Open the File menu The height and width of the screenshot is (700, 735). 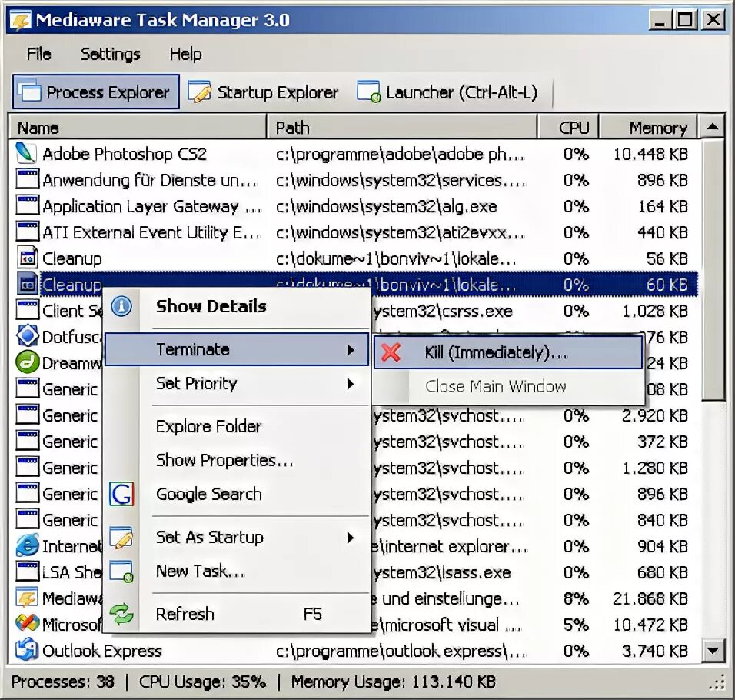(x=39, y=55)
